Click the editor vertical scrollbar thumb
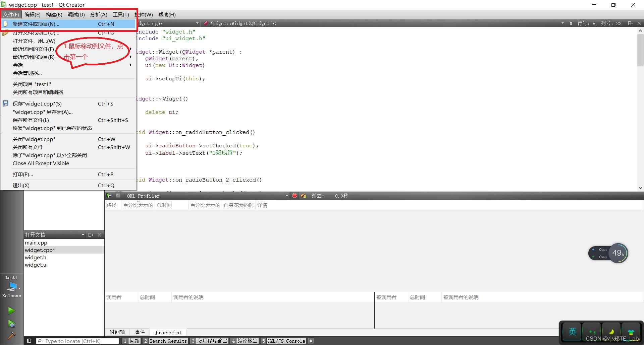 coord(640,50)
